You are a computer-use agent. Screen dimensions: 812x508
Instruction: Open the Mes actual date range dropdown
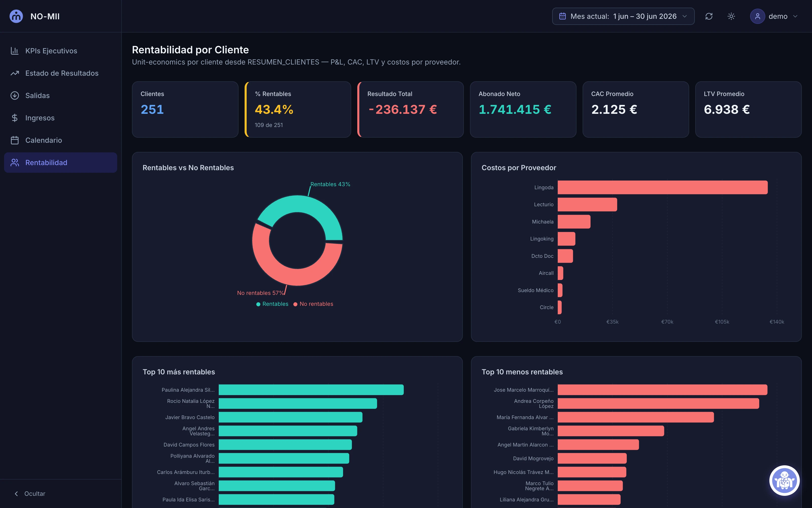[x=623, y=16]
